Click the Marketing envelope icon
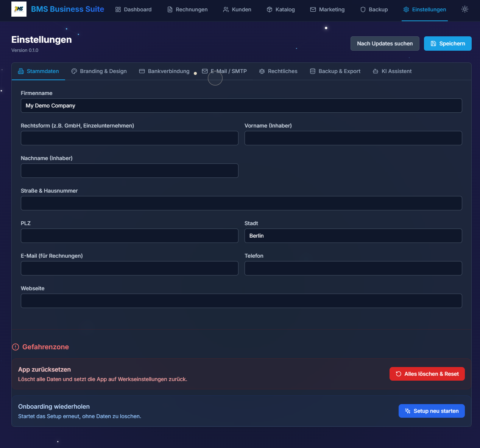Image resolution: width=480 pixels, height=448 pixels. coord(313,9)
